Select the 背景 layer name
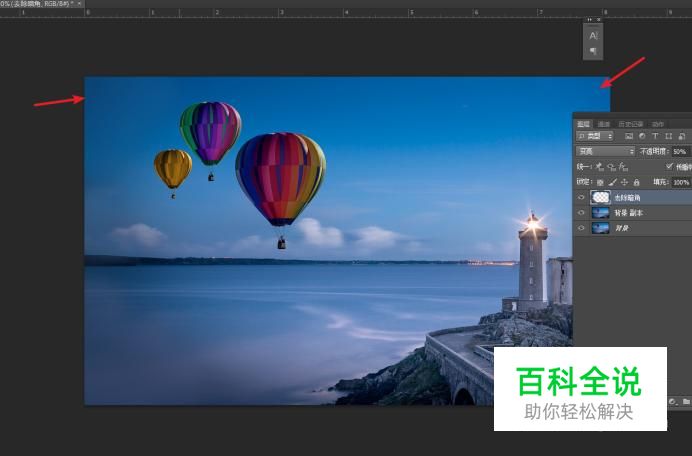The width and height of the screenshot is (692, 456). click(x=622, y=228)
